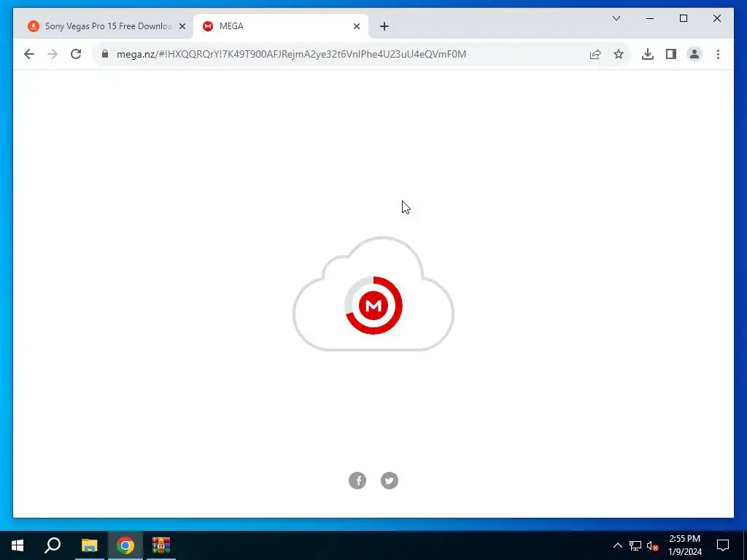Image resolution: width=747 pixels, height=560 pixels.
Task: Select the MEGA tab
Action: 280,26
